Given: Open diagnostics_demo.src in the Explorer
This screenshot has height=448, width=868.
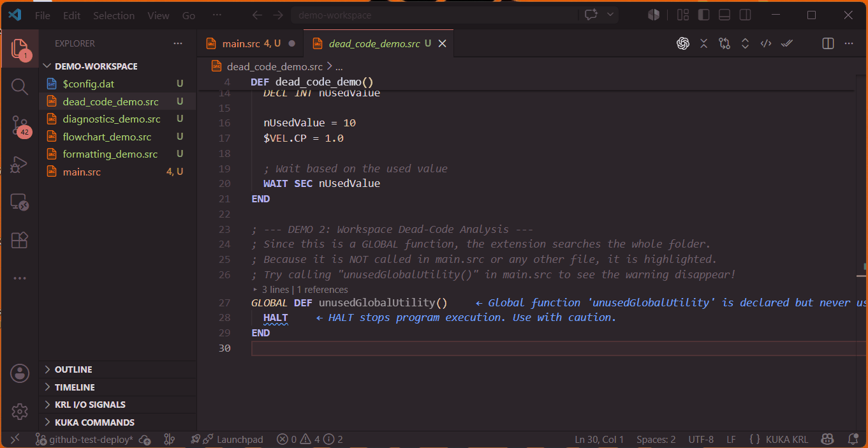Looking at the screenshot, I should tap(118, 119).
